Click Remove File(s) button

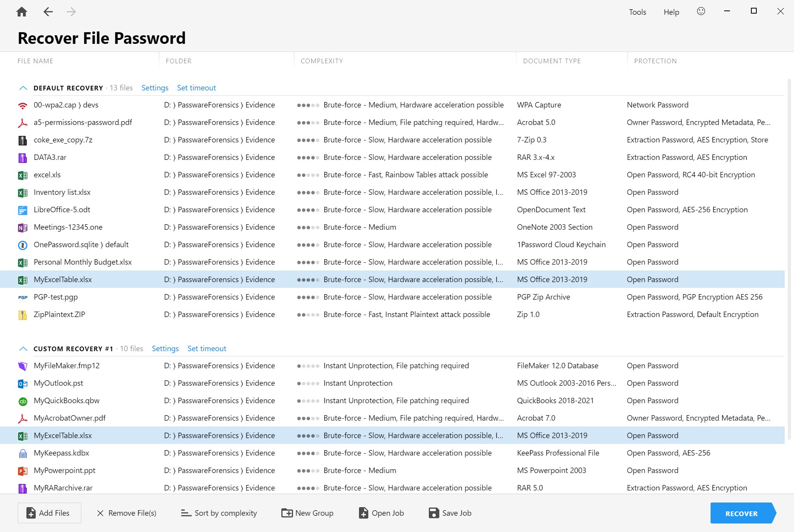pos(127,513)
